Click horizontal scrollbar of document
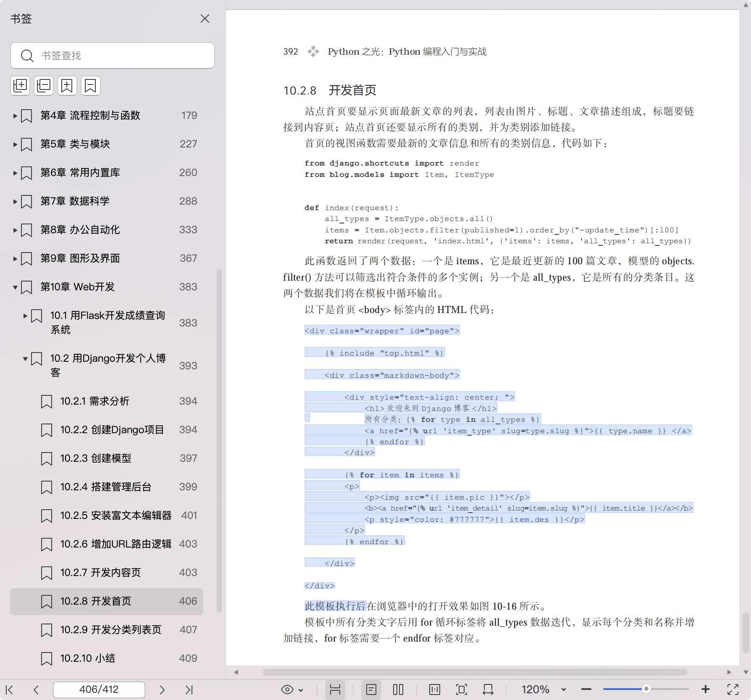Screen dimensions: 751x700 click(x=475, y=672)
